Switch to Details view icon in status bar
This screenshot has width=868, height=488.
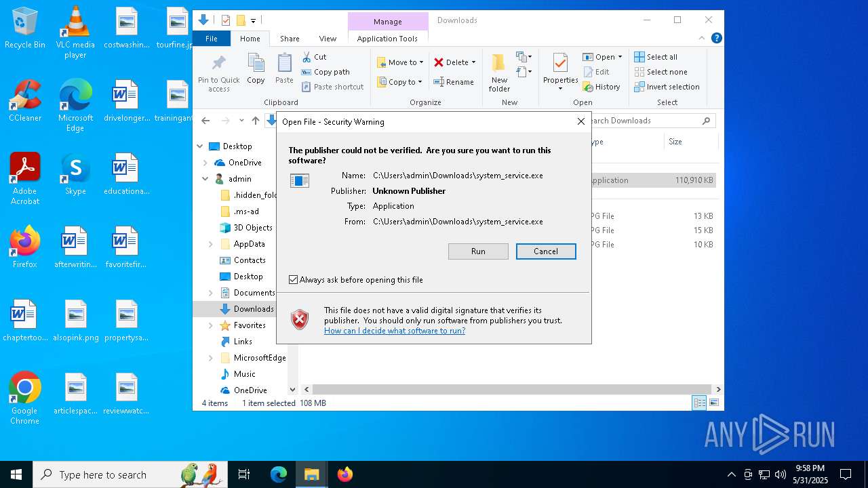[698, 403]
